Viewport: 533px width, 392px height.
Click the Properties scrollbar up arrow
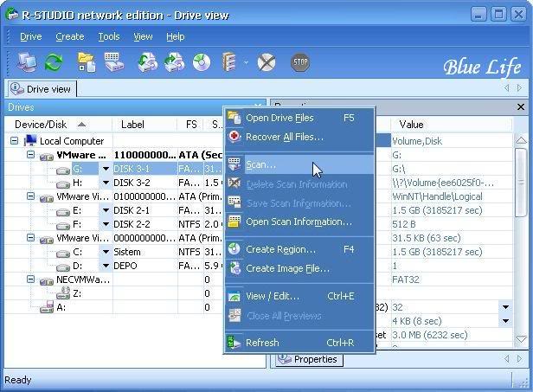pyautogui.click(x=522, y=140)
